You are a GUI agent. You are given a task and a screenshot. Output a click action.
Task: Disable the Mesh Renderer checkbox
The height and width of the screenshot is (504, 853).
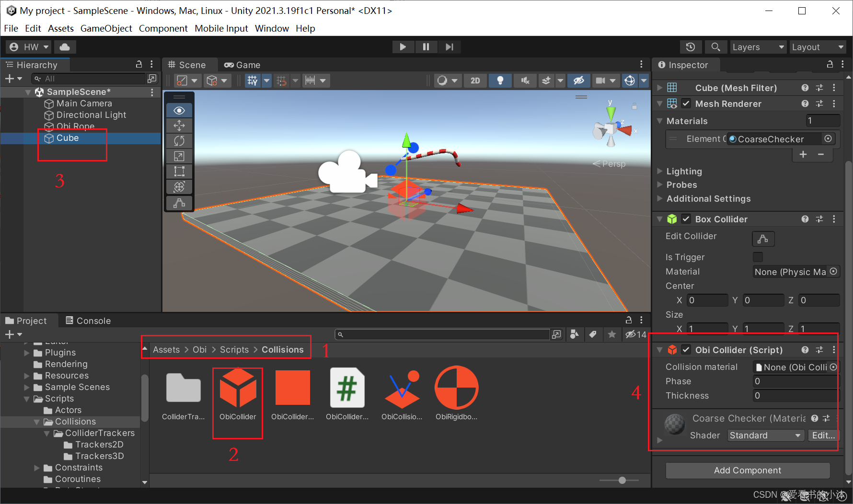click(x=686, y=103)
